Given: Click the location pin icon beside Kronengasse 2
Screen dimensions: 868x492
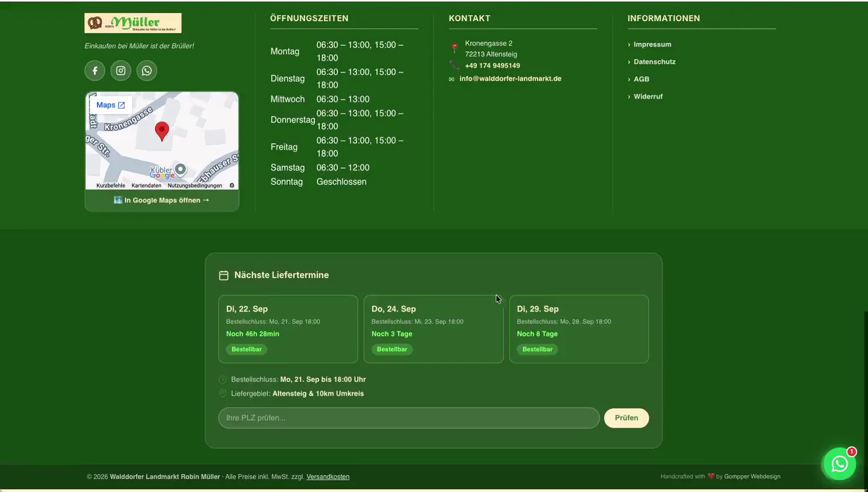Looking at the screenshot, I should [x=454, y=47].
